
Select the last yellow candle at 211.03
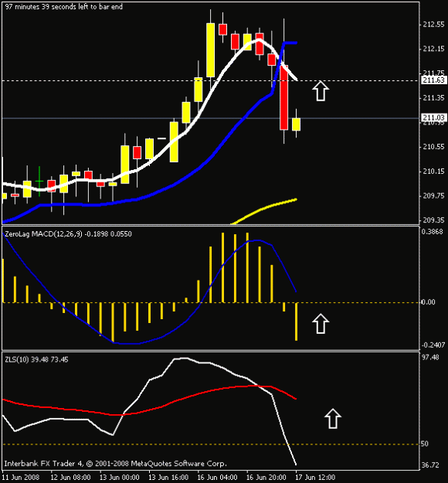point(296,124)
